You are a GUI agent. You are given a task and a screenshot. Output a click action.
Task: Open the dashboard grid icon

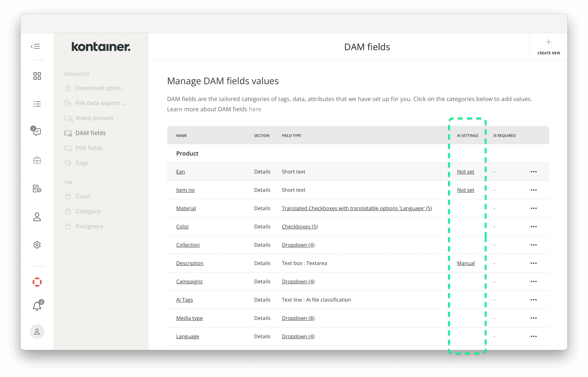[37, 76]
